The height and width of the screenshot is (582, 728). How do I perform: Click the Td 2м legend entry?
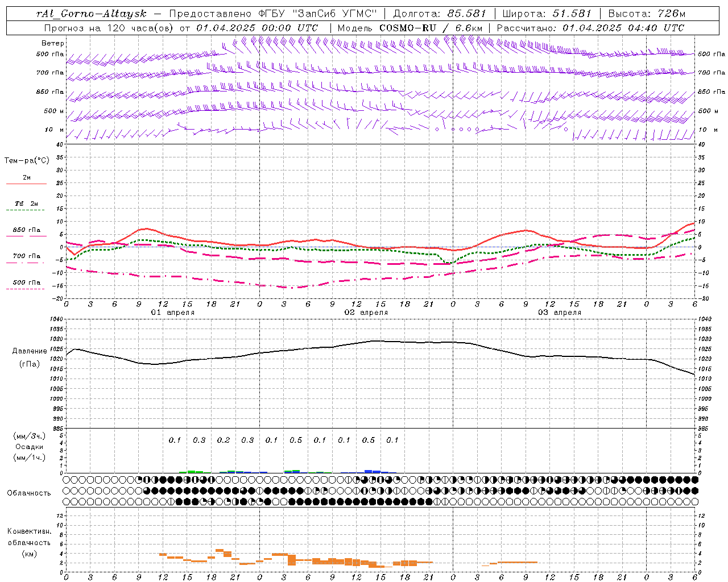tap(26, 203)
